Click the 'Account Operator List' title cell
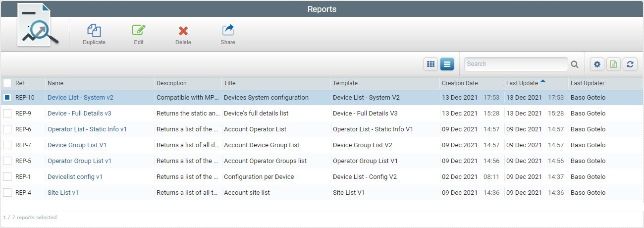 [x=255, y=129]
